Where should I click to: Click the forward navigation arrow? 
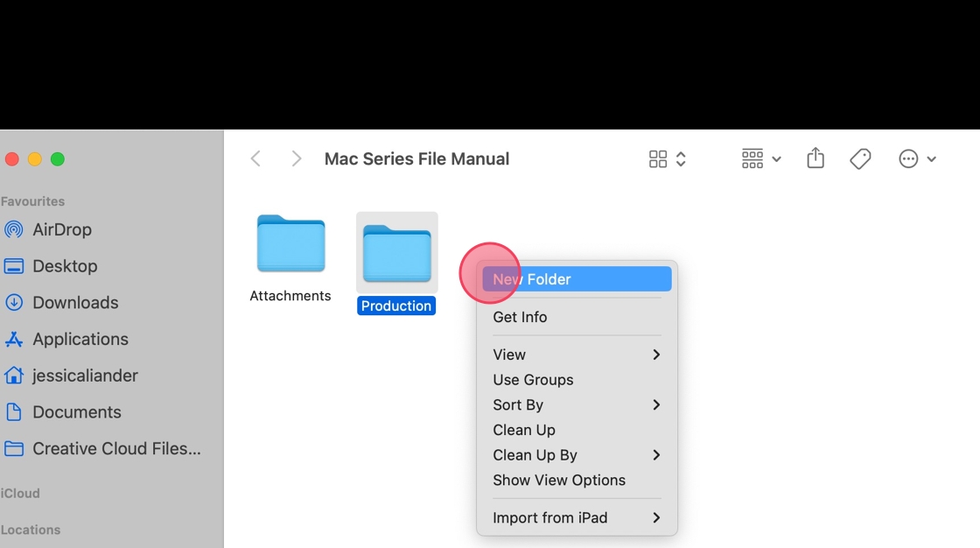(x=297, y=158)
